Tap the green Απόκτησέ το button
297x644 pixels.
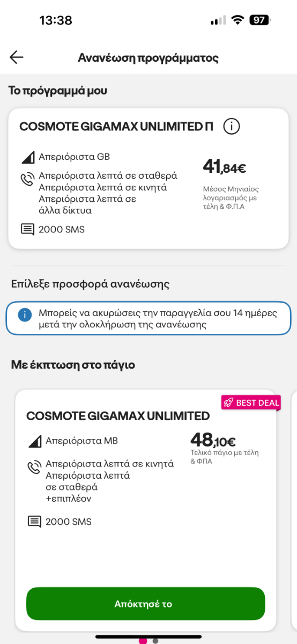pyautogui.click(x=146, y=604)
